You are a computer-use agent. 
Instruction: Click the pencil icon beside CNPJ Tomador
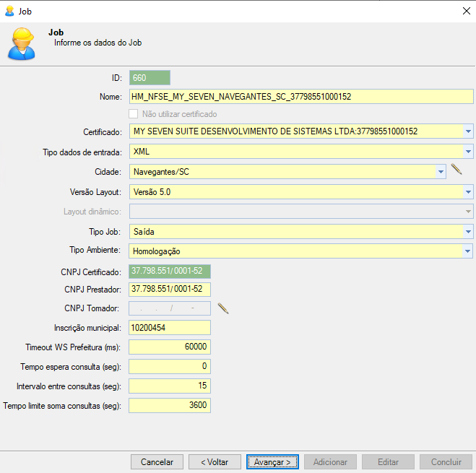pyautogui.click(x=223, y=308)
